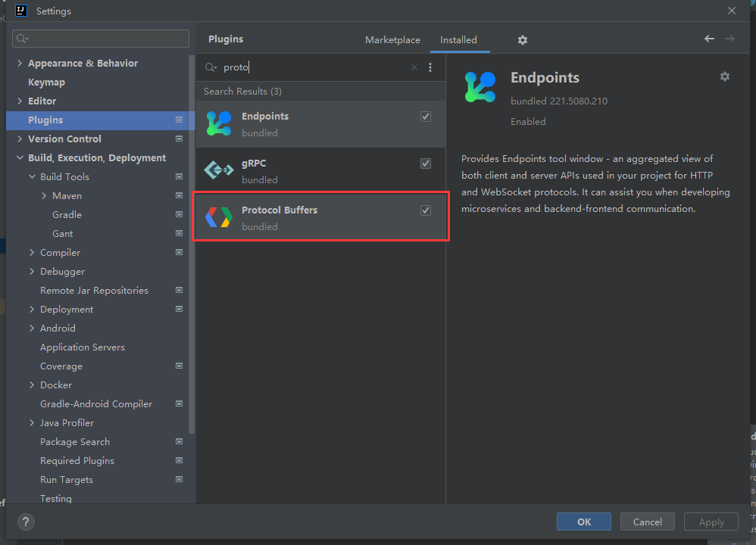The image size is (756, 545).
Task: Open plugin search options (three dots)
Action: 430,67
